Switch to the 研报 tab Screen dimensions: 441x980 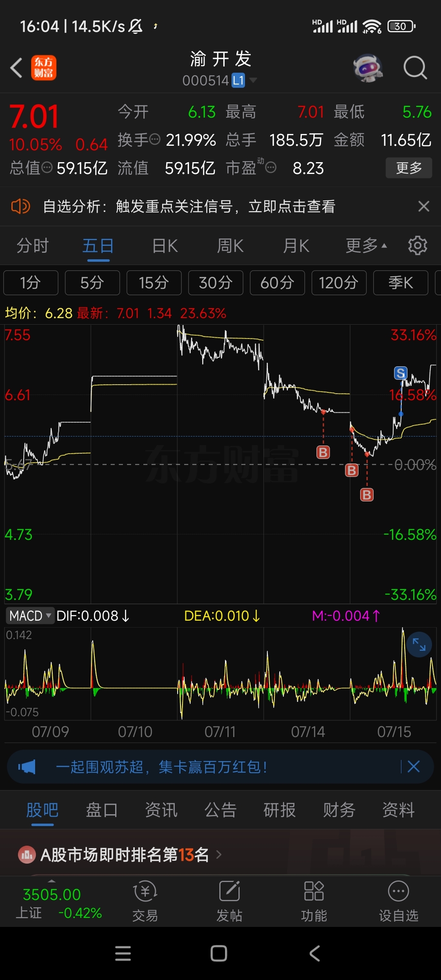(x=280, y=810)
